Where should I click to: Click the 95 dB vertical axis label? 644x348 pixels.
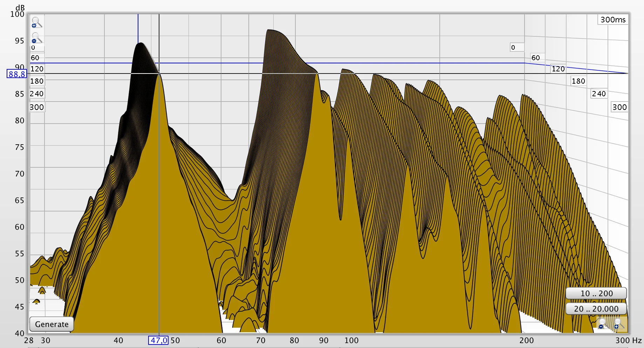click(20, 41)
